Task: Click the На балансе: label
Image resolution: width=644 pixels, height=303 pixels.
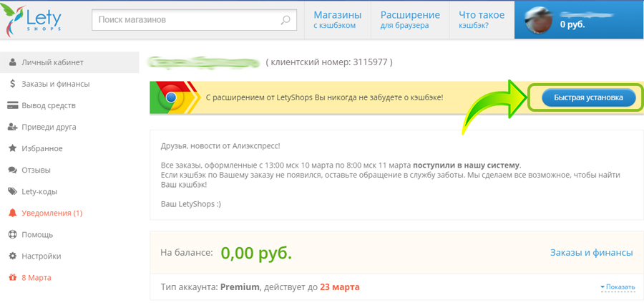Action: 187,252
